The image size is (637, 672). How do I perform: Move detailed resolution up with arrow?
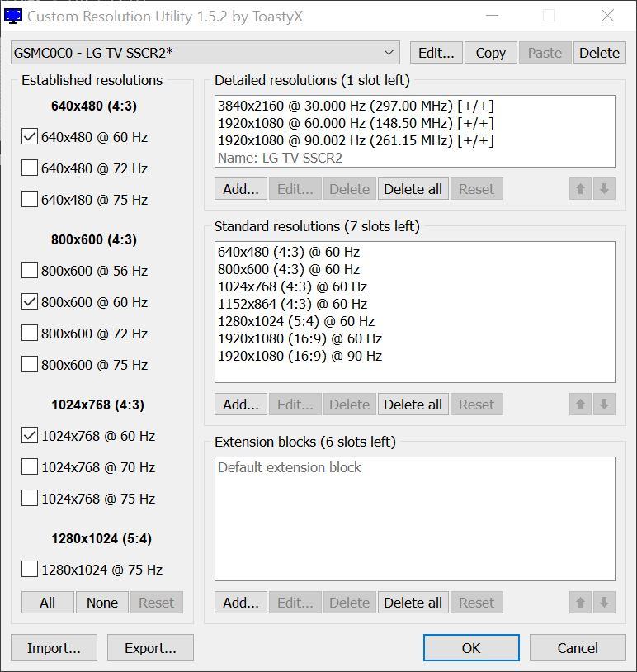(580, 189)
